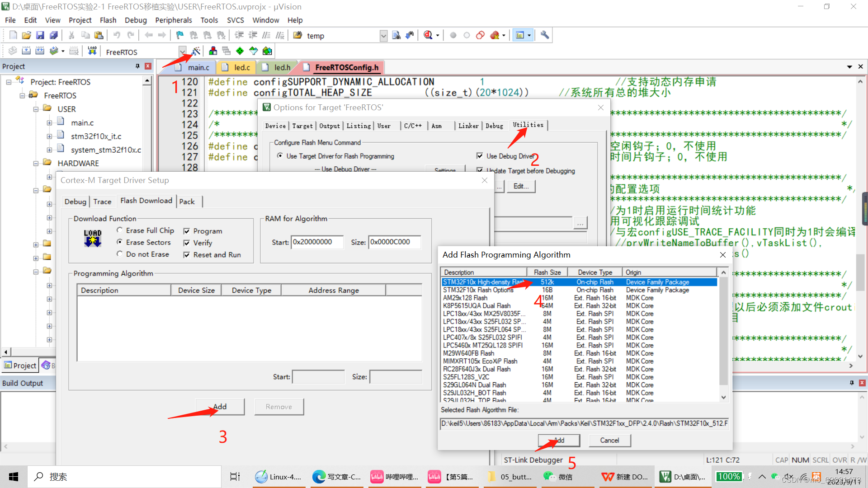868x488 pixels.
Task: Uncheck the Reset and Run checkbox
Action: point(186,255)
